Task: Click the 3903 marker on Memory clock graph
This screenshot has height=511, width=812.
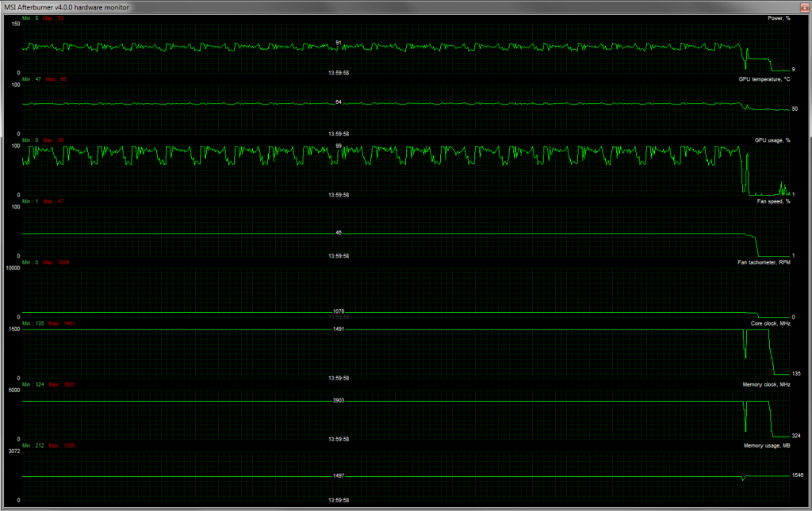Action: click(x=339, y=401)
